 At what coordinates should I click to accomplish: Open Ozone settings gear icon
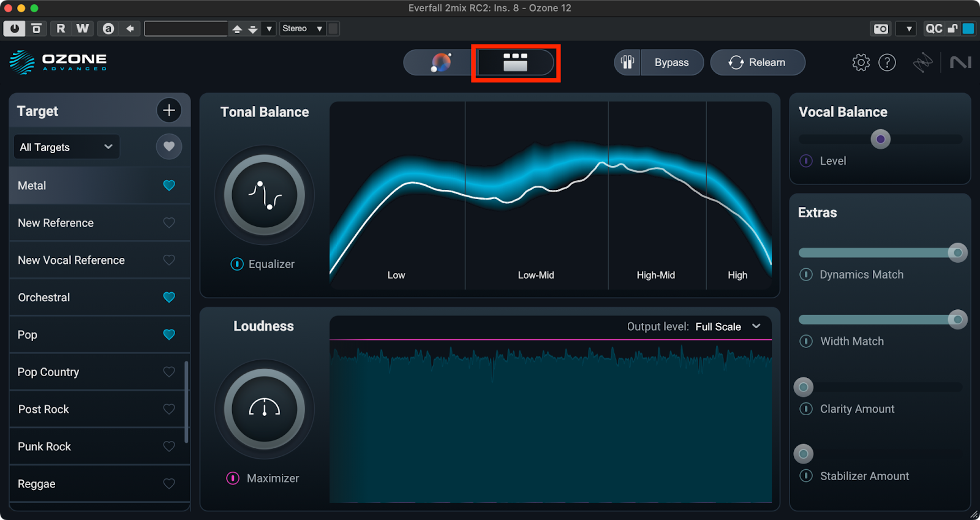pos(861,62)
